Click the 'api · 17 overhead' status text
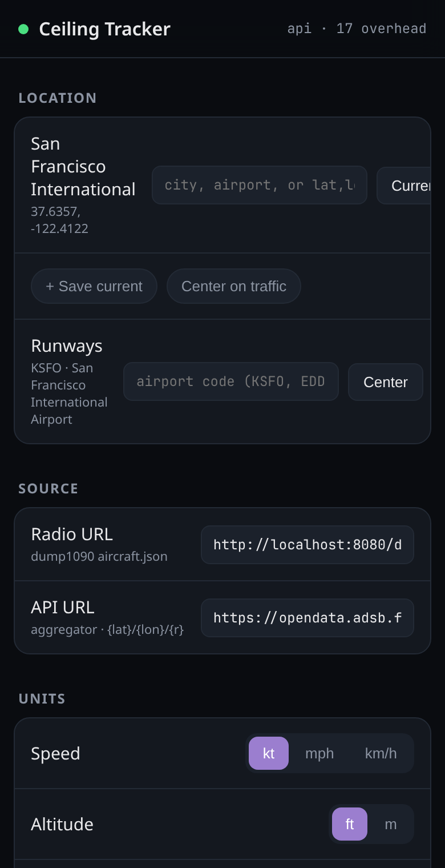This screenshot has width=445, height=868. point(357,29)
